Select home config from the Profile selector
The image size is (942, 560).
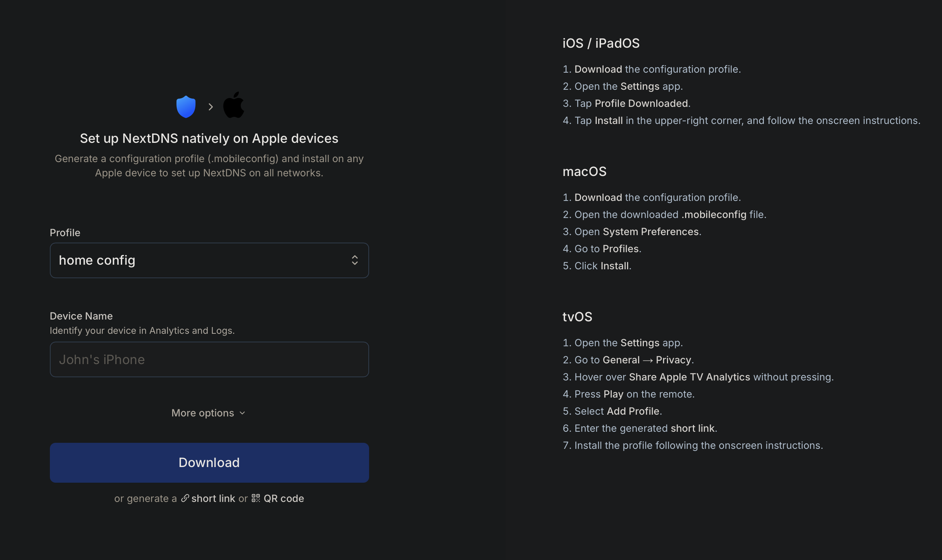(x=209, y=260)
